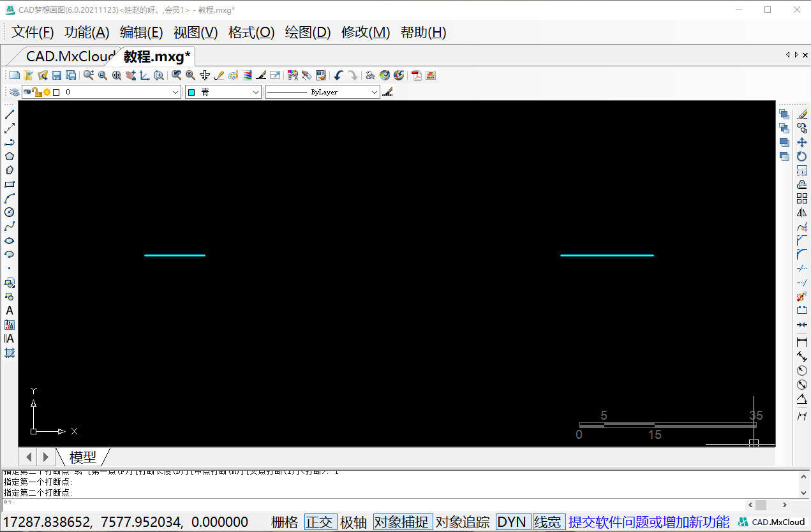Click the tab list left arrow at top right
This screenshot has width=811, height=532.
pos(788,55)
